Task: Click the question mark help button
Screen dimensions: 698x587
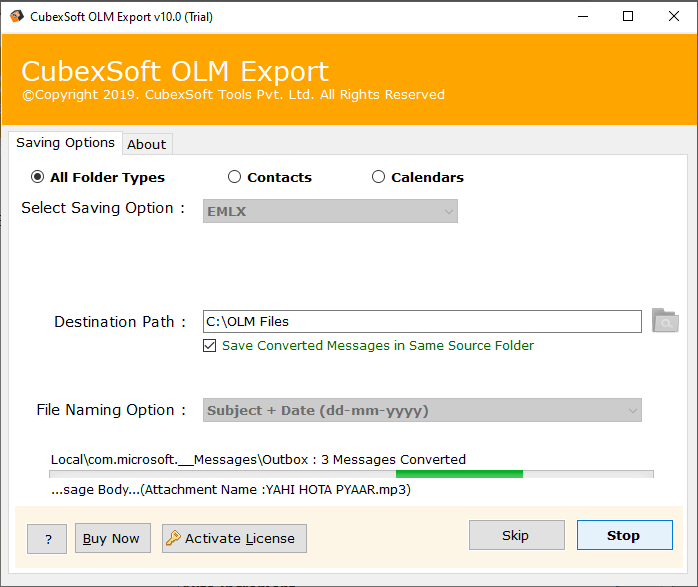Action: coord(47,539)
